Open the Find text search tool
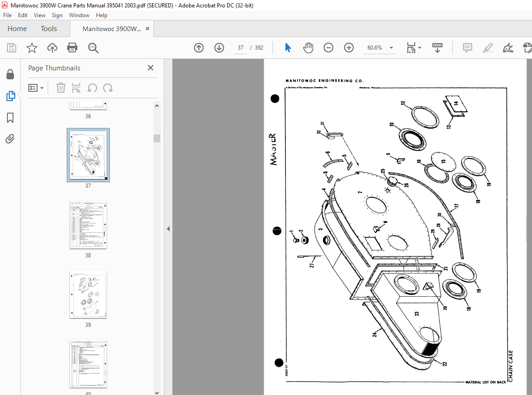 pyautogui.click(x=93, y=48)
